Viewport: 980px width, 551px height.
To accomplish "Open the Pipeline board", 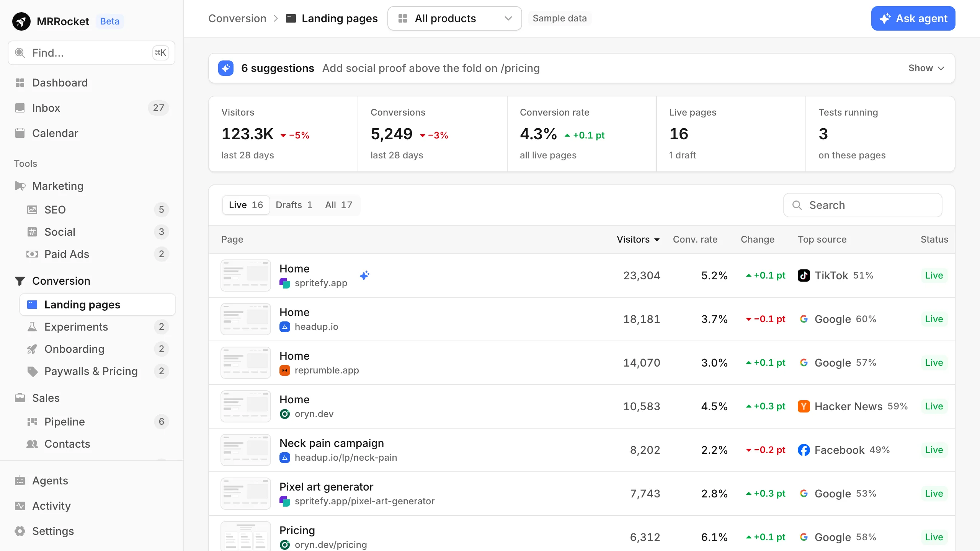I will [98, 422].
